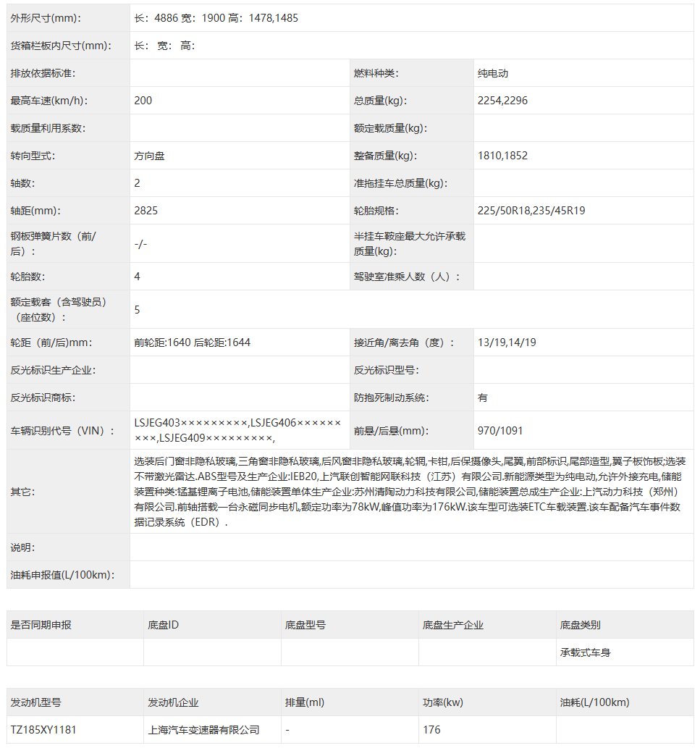Click the 轮胎规格 label
Screen dimensions: 700x748
376,211
